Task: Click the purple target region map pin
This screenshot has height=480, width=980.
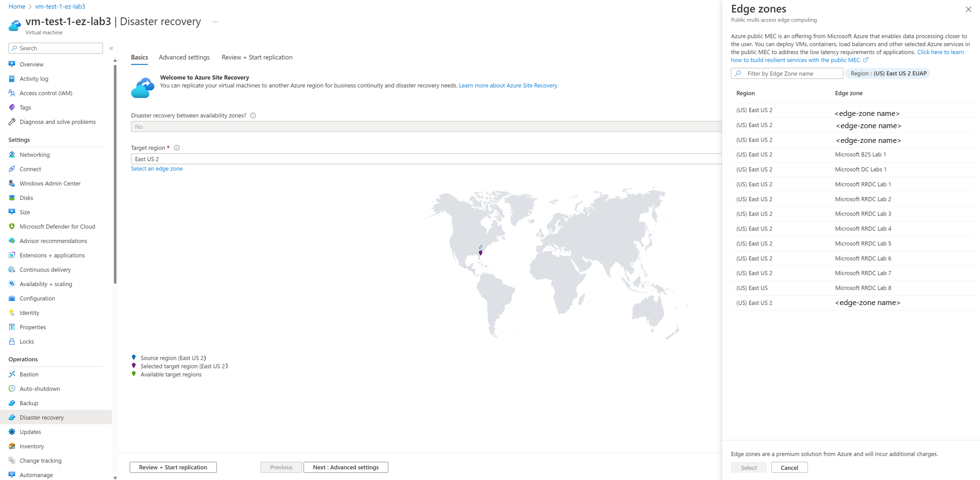Action: coord(481,253)
